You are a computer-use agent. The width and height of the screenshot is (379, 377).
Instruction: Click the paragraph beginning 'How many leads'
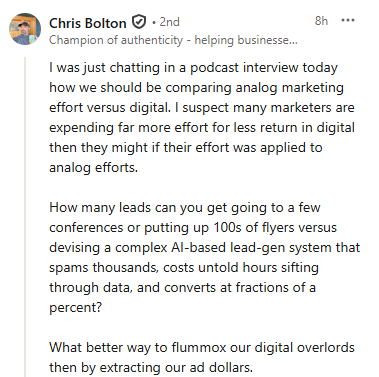[204, 257]
